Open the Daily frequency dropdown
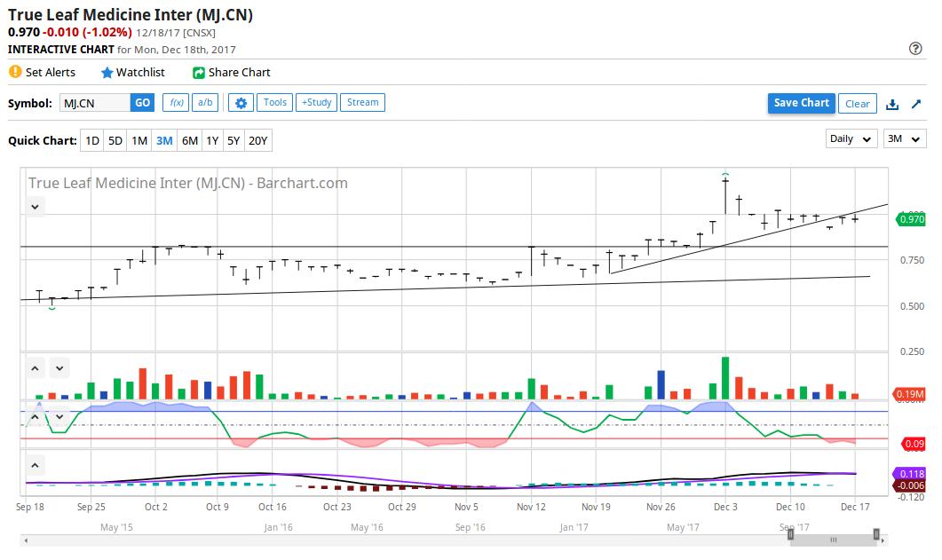942x560 pixels. [851, 138]
